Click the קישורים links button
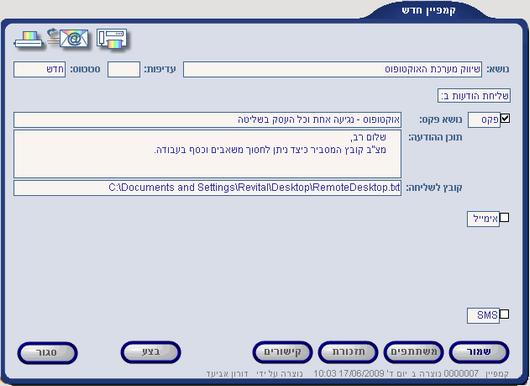This screenshot has height=386, width=530. pyautogui.click(x=282, y=352)
